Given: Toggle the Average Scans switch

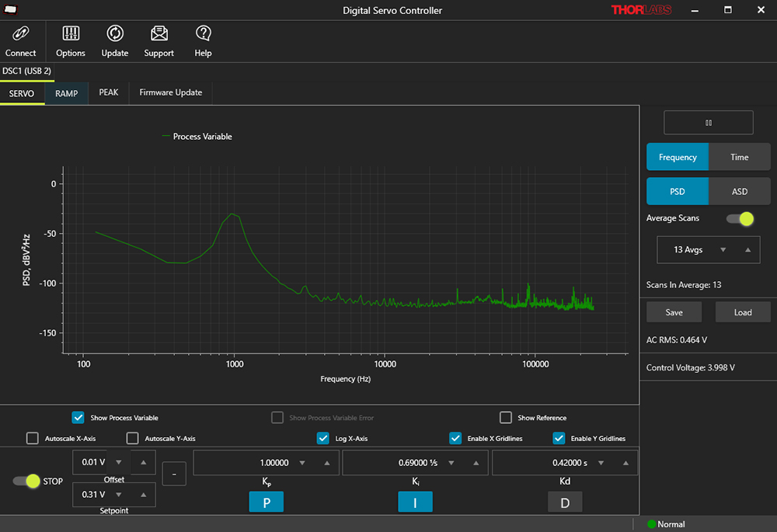Looking at the screenshot, I should [740, 218].
